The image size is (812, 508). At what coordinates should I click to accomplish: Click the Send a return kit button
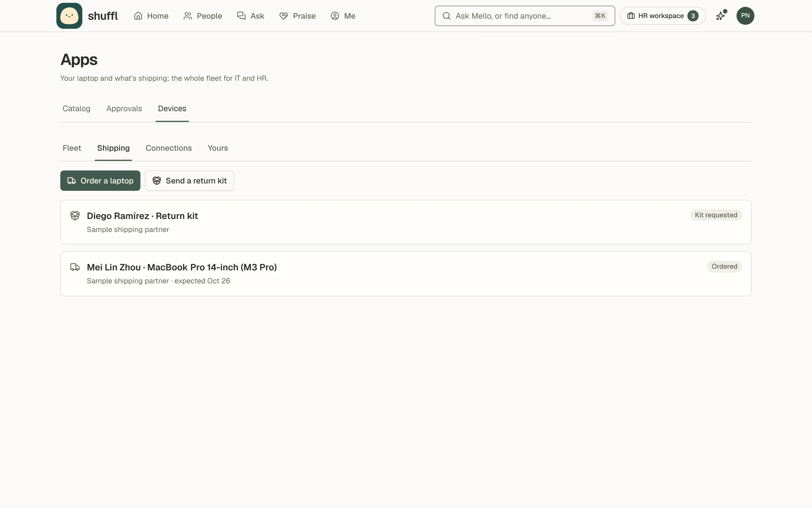tap(189, 181)
